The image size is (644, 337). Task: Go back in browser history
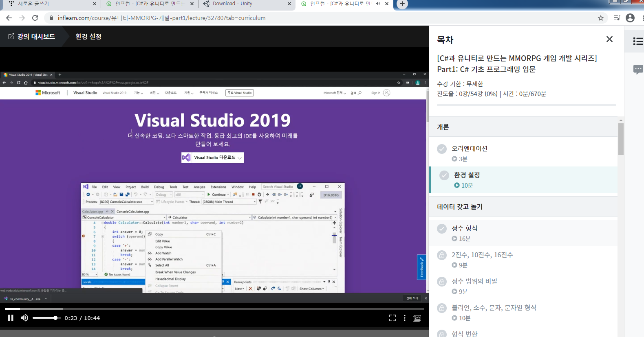[x=9, y=18]
